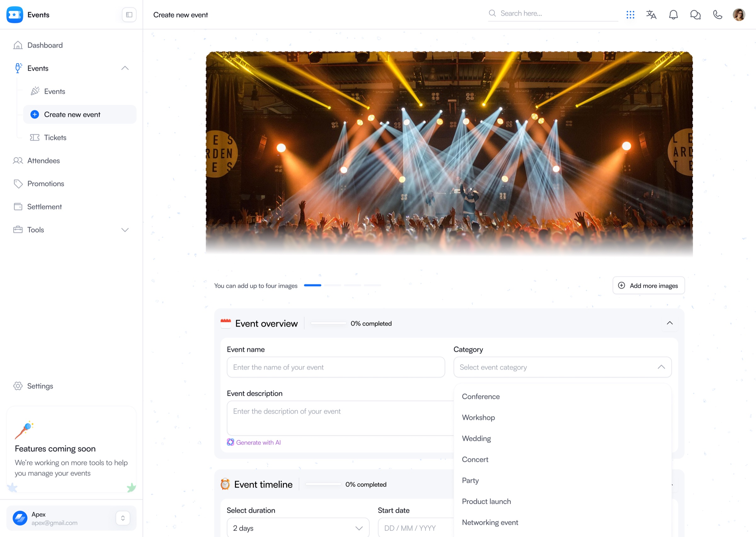756x537 pixels.
Task: Click the Promotions tag icon
Action: point(18,184)
